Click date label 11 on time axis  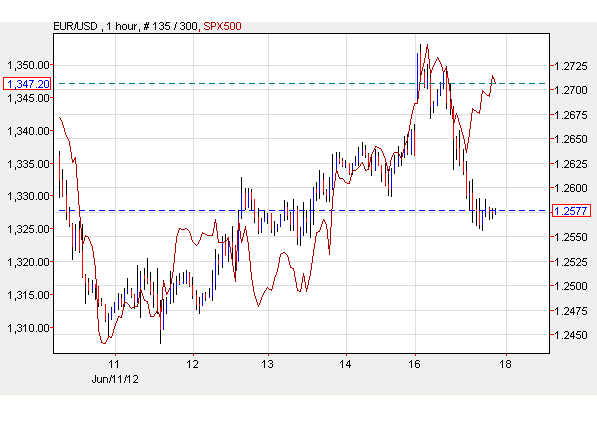[114, 364]
